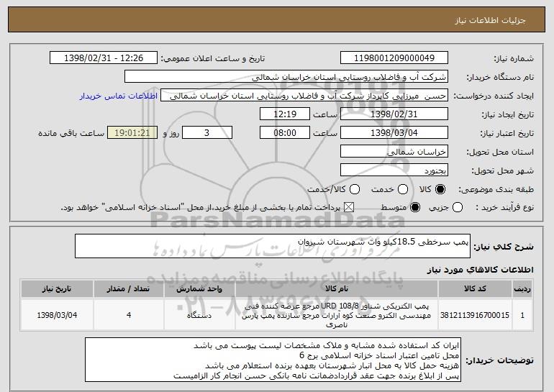The width and height of the screenshot is (554, 392).
Task: Click the need date cell 1398/03/04
Action: (57, 315)
